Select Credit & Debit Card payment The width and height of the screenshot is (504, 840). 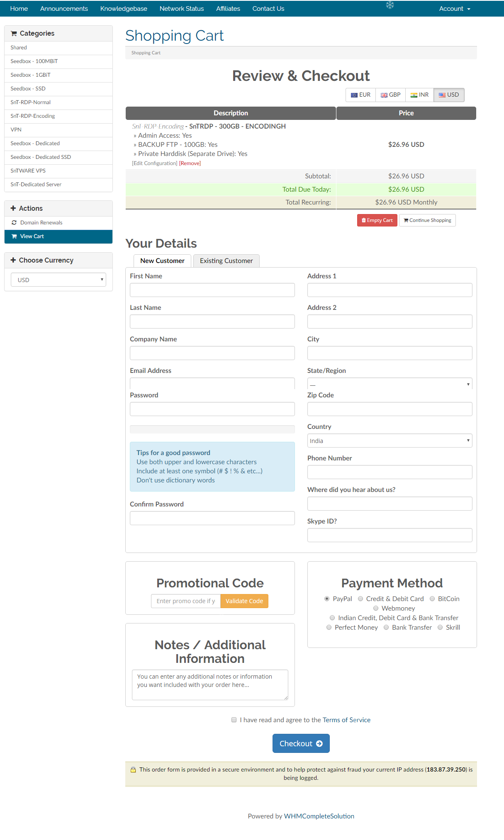point(360,599)
